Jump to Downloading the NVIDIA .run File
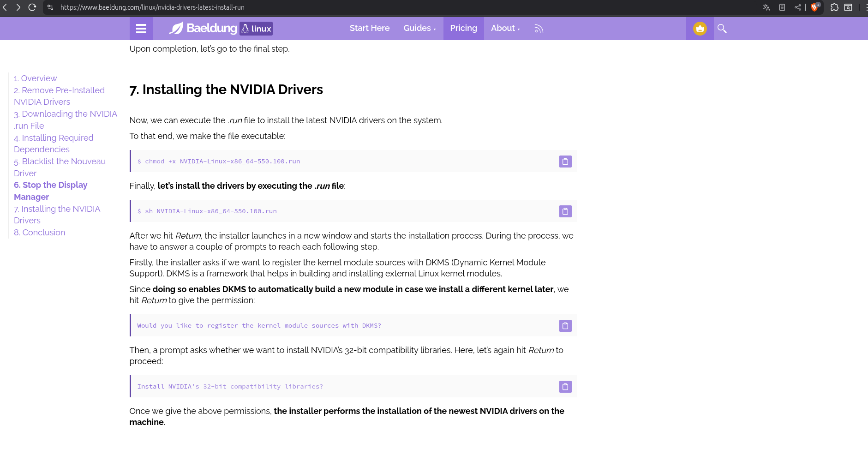The image size is (868, 449). point(66,120)
